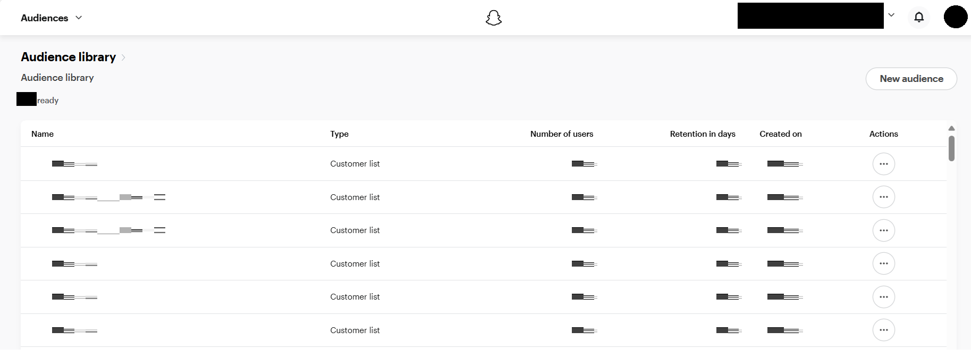Click chevron next to Audience library heading
980x356 pixels.
[123, 57]
